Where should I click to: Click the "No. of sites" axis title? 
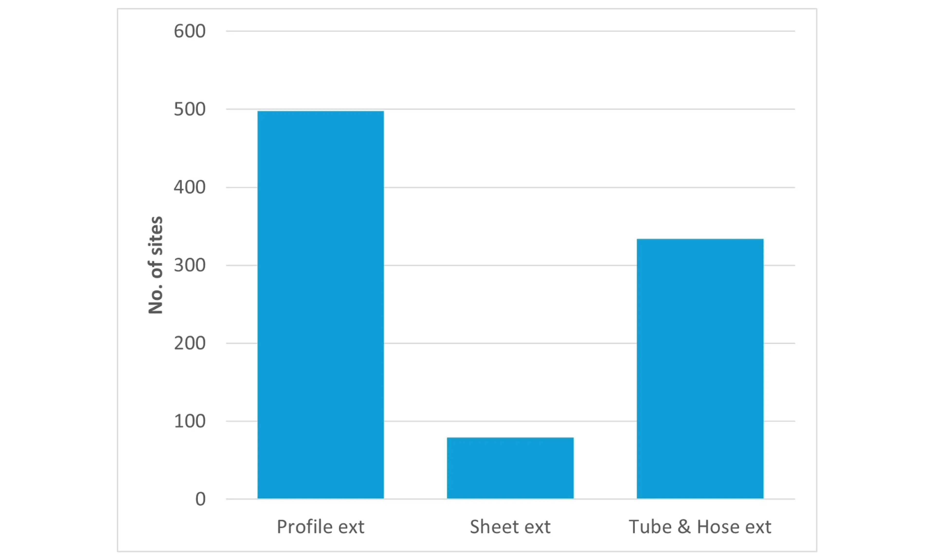click(155, 265)
